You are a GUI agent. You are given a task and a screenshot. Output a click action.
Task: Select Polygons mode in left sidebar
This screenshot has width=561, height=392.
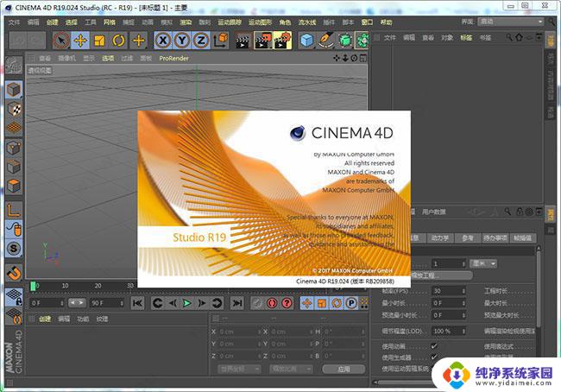coord(14,187)
